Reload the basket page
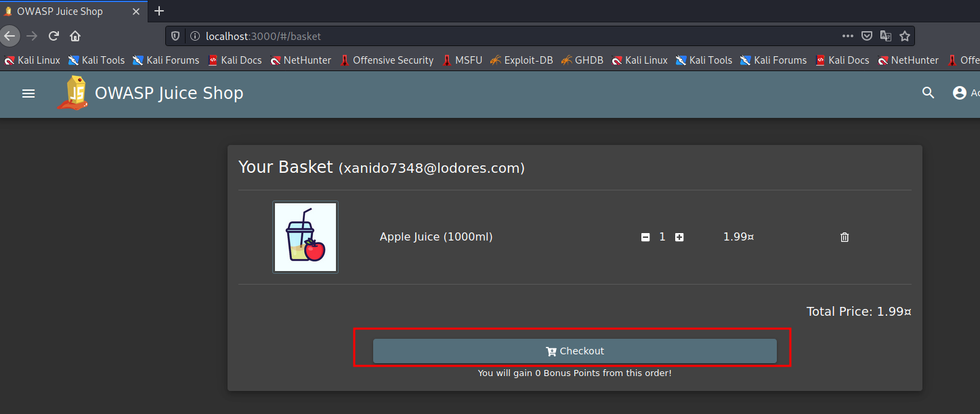The image size is (980, 414). pyautogui.click(x=54, y=36)
